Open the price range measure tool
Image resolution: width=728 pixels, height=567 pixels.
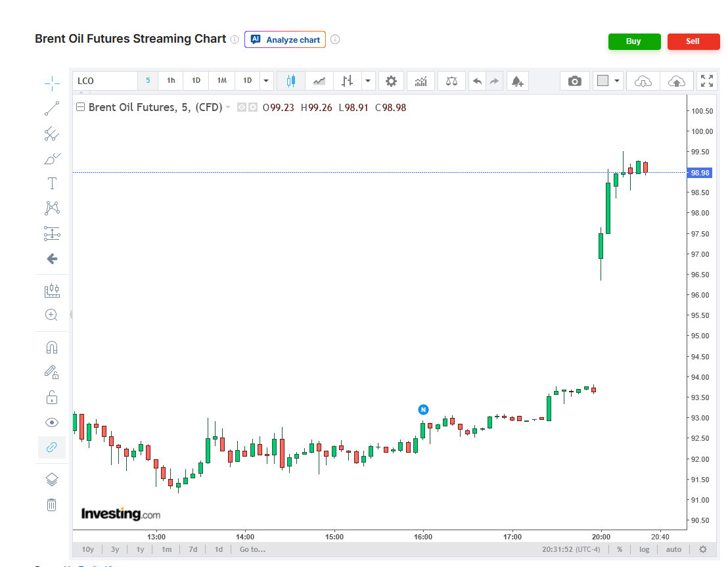[x=52, y=290]
